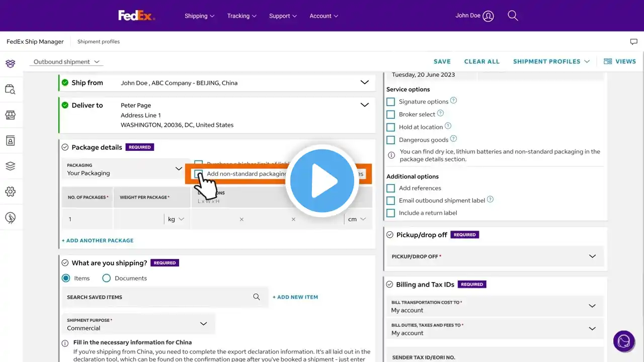The height and width of the screenshot is (362, 644).
Task: Select the Items radio button
Action: tap(66, 278)
